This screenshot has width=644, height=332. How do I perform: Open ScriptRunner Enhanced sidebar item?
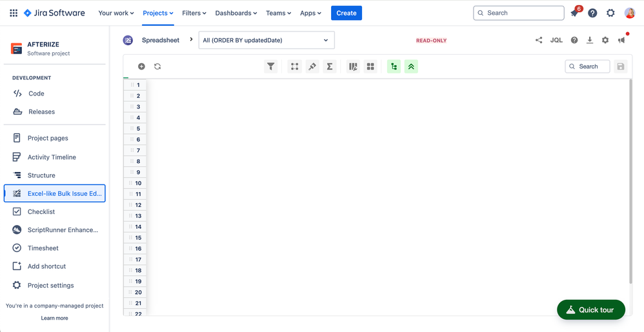[x=55, y=229]
